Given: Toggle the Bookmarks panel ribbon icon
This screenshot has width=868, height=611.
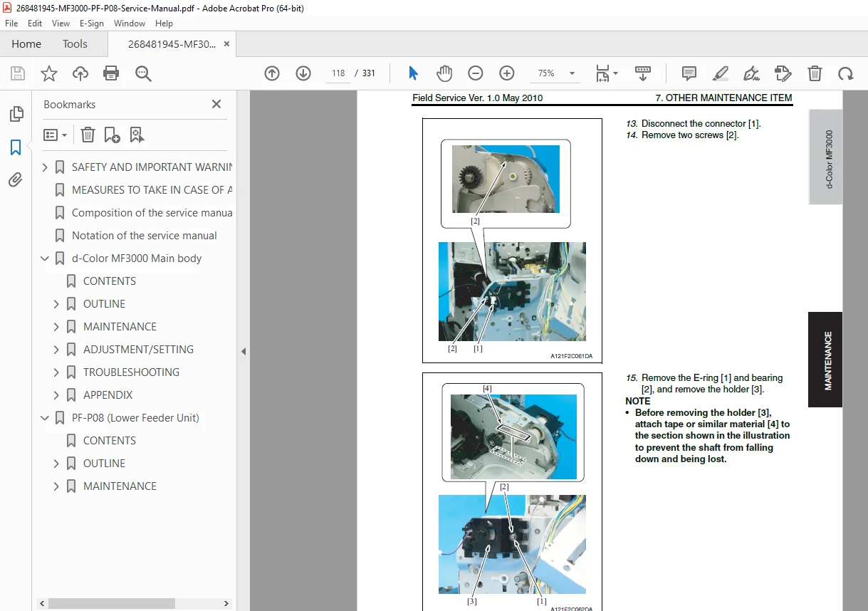Looking at the screenshot, I should pos(16,147).
